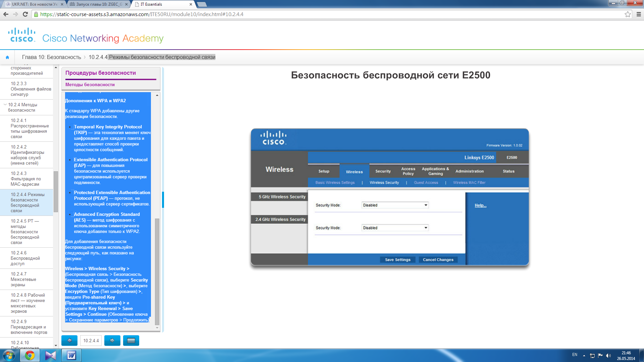Click the Cisco logo
This screenshot has width=644, height=362.
22,35
